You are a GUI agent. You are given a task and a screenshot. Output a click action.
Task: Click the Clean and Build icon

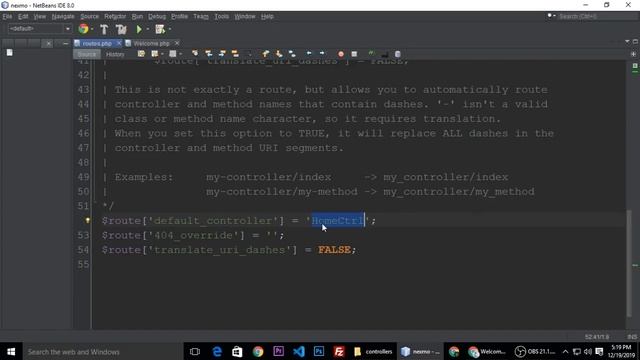(x=121, y=29)
